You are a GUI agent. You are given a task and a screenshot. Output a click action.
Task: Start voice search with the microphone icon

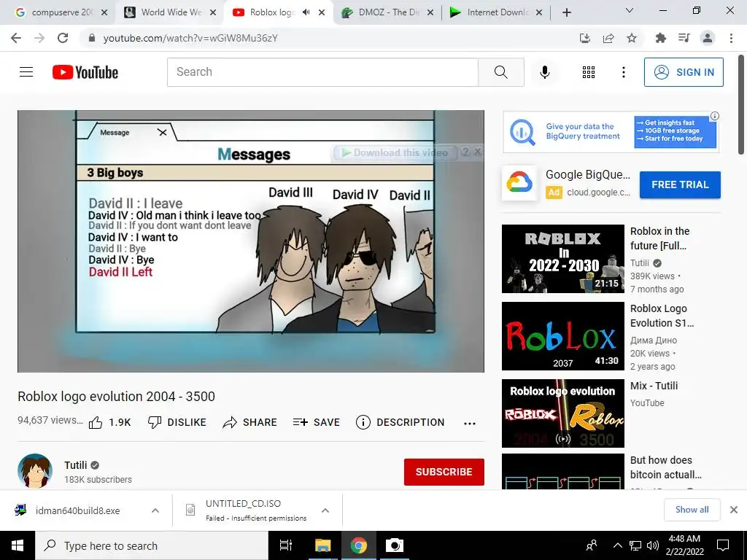[544, 72]
